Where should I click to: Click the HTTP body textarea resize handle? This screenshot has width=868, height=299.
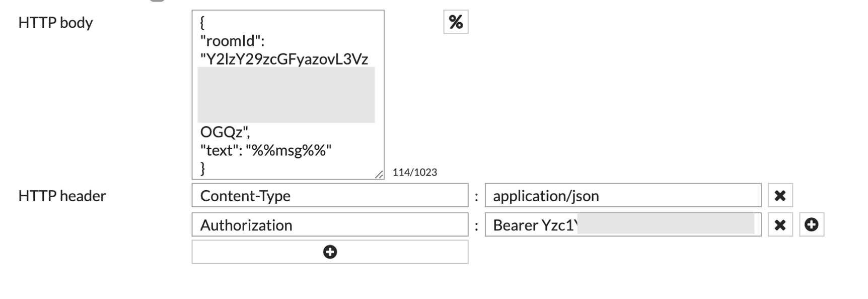[379, 174]
